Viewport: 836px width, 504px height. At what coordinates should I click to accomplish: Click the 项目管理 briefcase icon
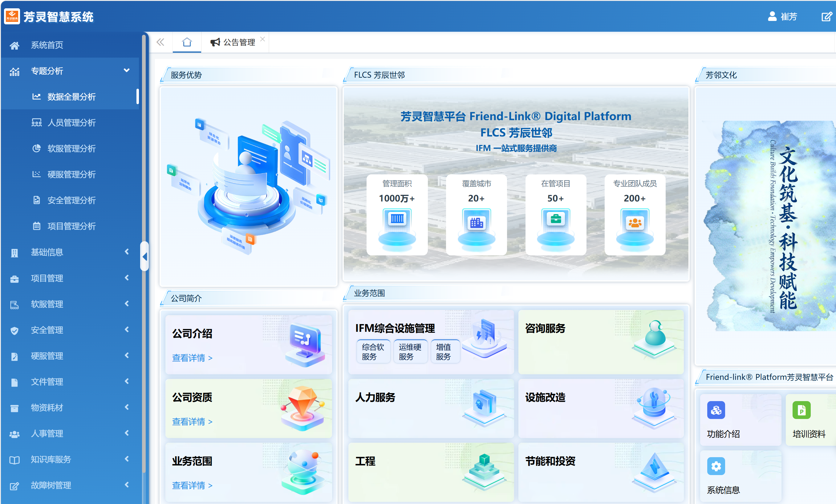[14, 279]
